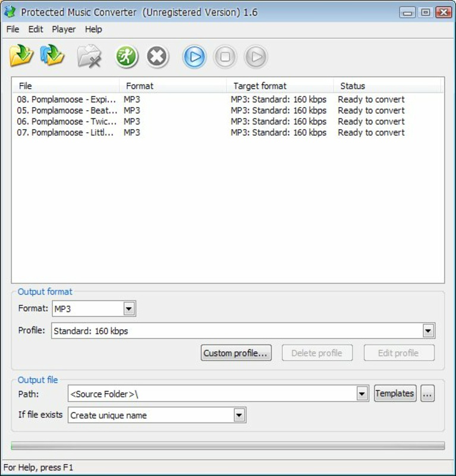Minimize the Protected Music Converter window
The height and width of the screenshot is (476, 456).
pos(407,12)
